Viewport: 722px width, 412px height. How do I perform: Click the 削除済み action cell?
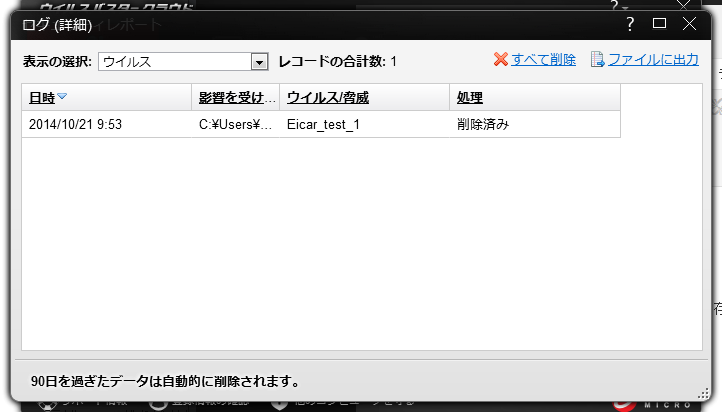(483, 124)
